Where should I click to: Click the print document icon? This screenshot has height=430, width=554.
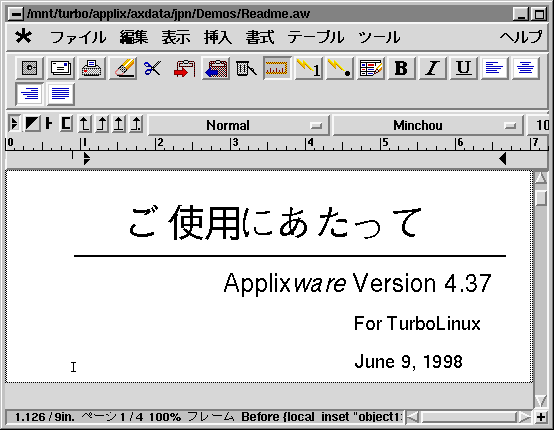[x=92, y=68]
